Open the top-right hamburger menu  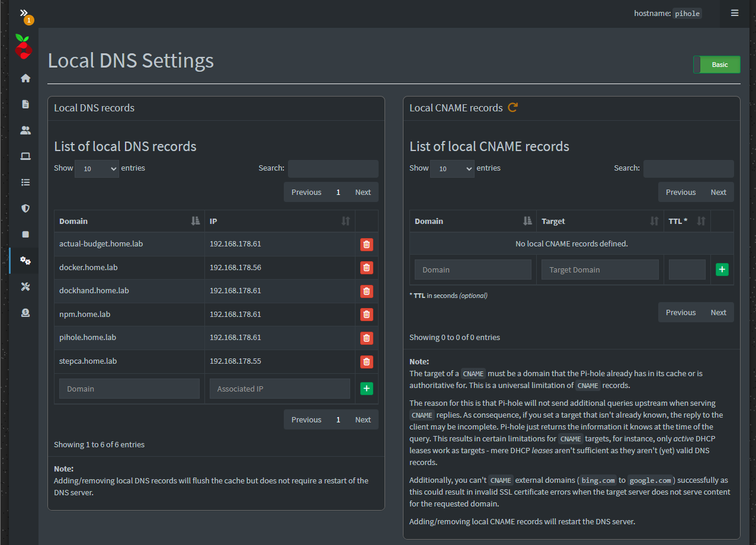click(735, 13)
